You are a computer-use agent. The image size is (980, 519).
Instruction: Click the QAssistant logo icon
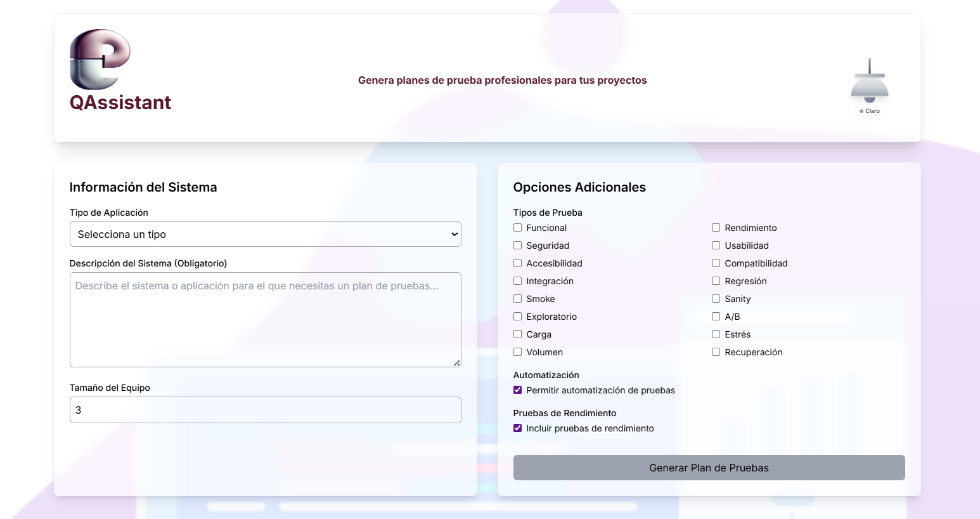point(100,59)
